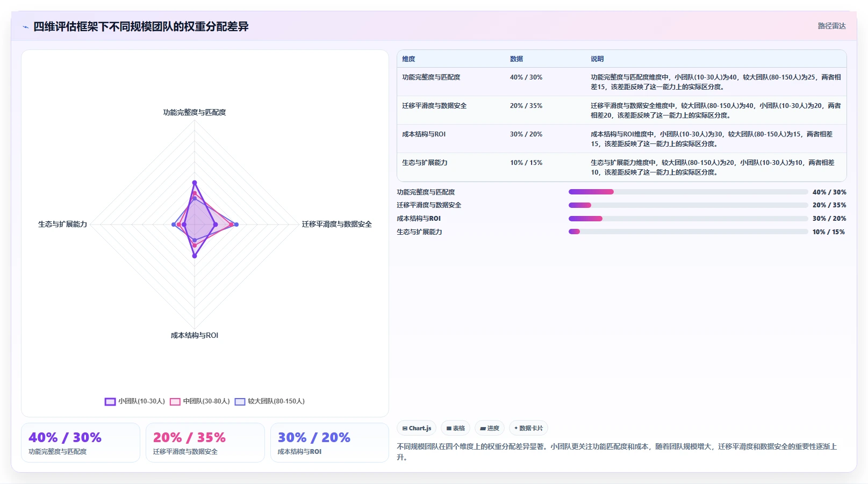Select table cell 迁移平滑度与数据安全
This screenshot has width=868, height=484.
tap(434, 106)
